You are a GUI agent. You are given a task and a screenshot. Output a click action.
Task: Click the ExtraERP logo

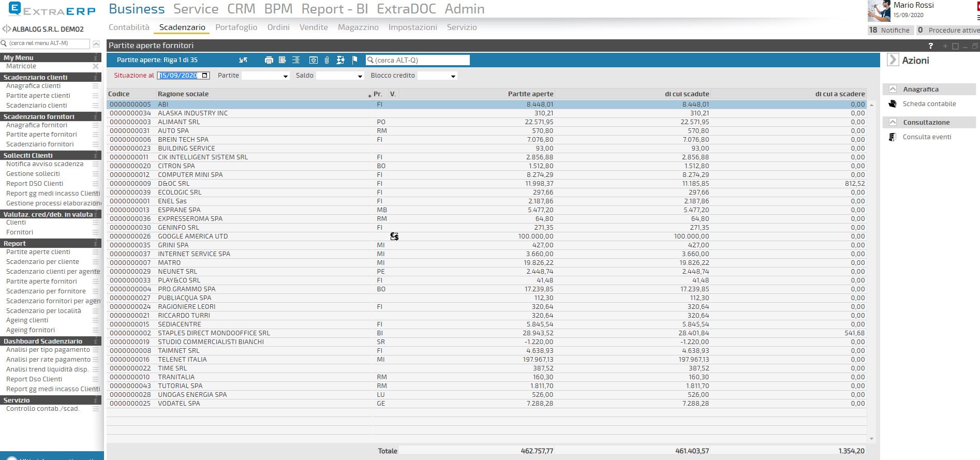[x=52, y=9]
